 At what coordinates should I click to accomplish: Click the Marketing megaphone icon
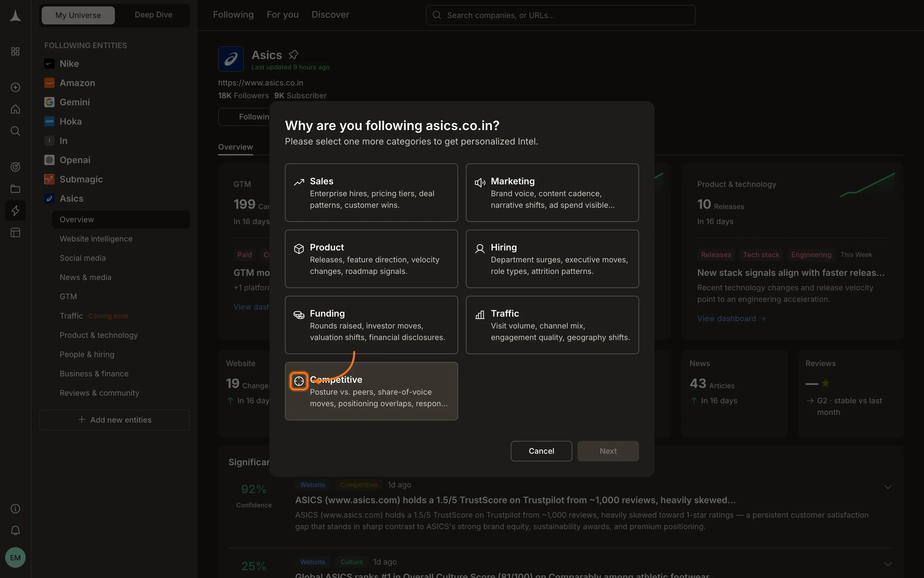(x=480, y=182)
